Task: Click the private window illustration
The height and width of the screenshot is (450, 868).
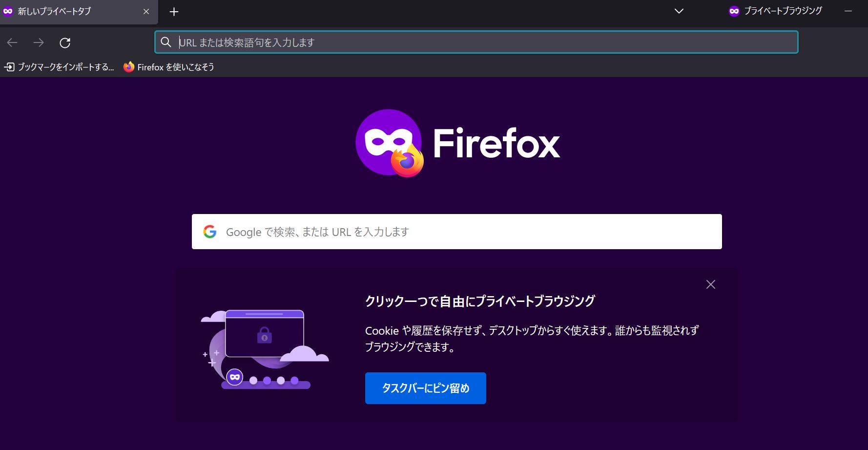Action: coord(265,349)
